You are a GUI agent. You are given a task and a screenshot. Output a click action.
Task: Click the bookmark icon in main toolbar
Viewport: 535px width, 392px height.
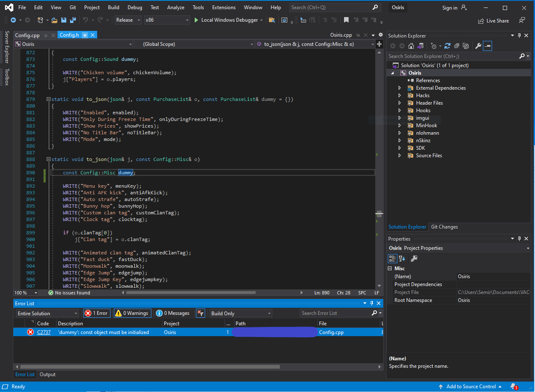[x=346, y=20]
